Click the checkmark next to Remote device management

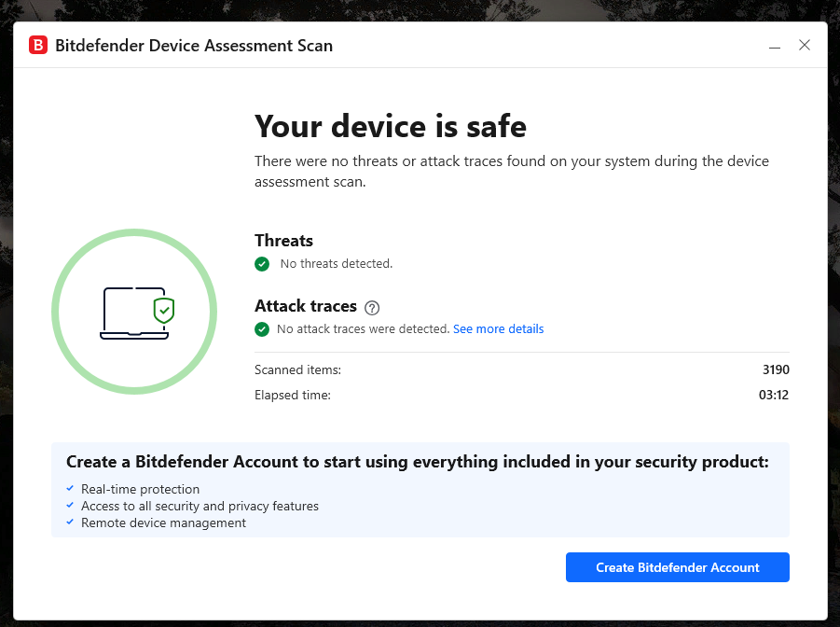tap(71, 522)
